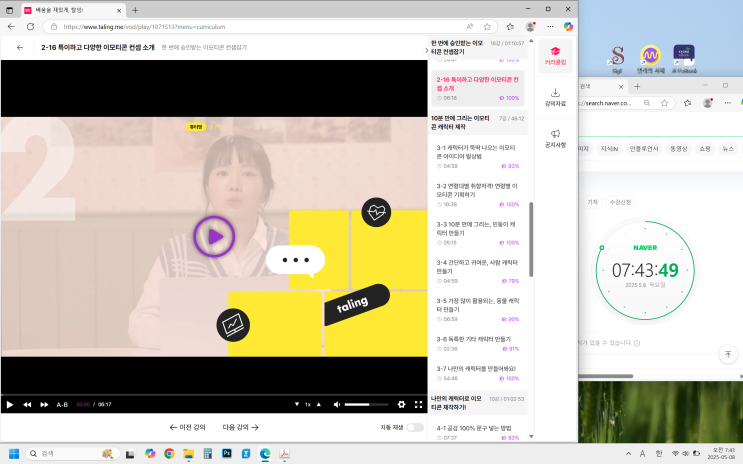Click the browser back arrow in Edge toolbar
743x464 pixels.
click(11, 27)
